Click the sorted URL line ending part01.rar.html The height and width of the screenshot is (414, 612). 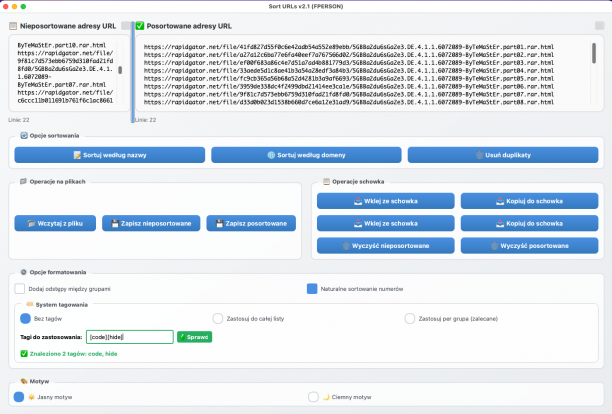point(349,47)
